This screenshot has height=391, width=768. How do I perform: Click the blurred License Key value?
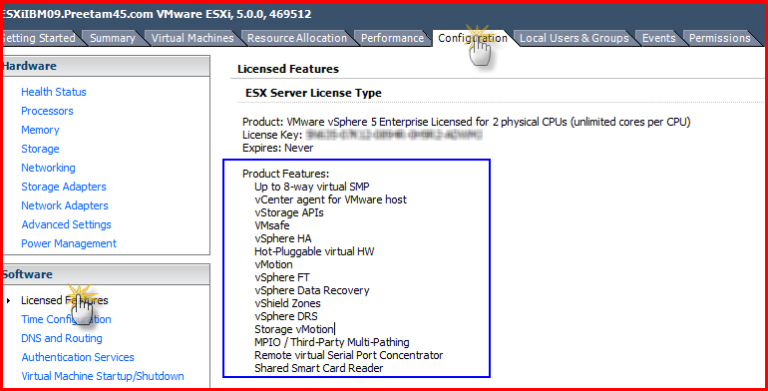[x=394, y=135]
